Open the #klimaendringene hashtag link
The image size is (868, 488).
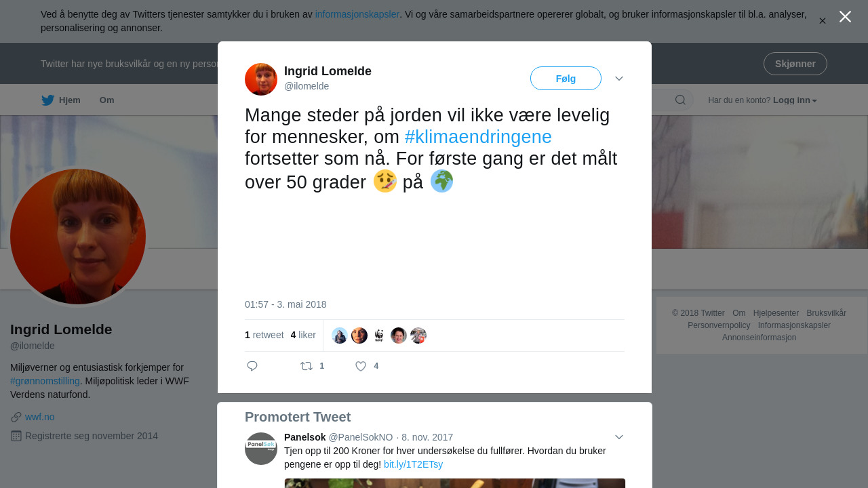pyautogui.click(x=478, y=137)
